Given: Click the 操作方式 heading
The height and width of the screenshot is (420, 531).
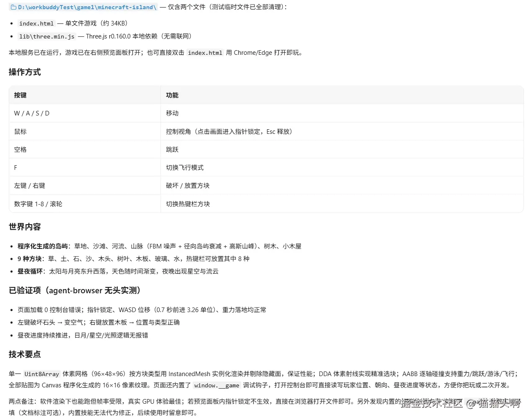Looking at the screenshot, I should [x=25, y=72].
